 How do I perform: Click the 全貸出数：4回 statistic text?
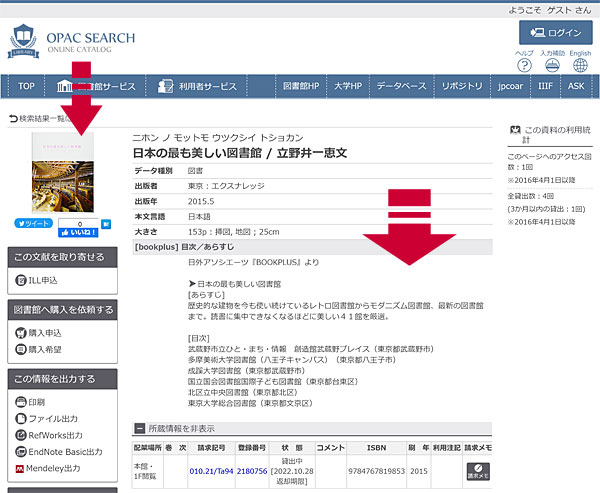pos(531,196)
